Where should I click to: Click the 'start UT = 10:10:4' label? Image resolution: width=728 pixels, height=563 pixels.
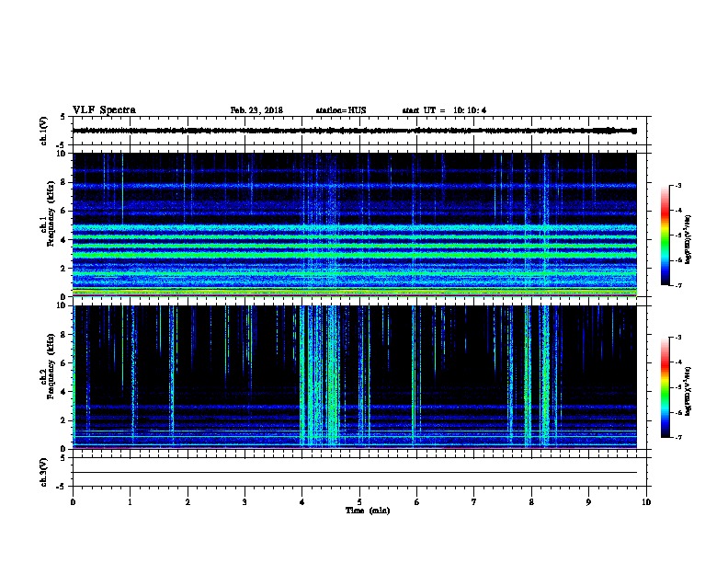tap(444, 110)
